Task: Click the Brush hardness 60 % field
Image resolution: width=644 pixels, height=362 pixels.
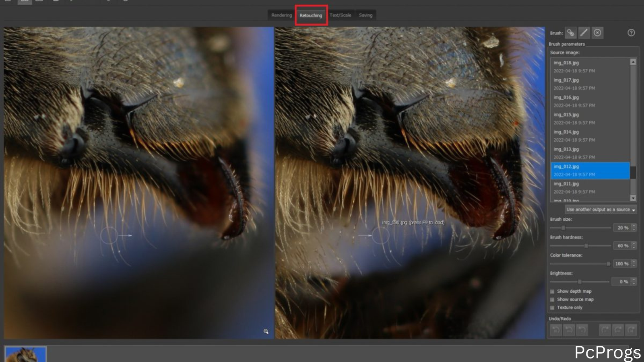Action: (622, 246)
